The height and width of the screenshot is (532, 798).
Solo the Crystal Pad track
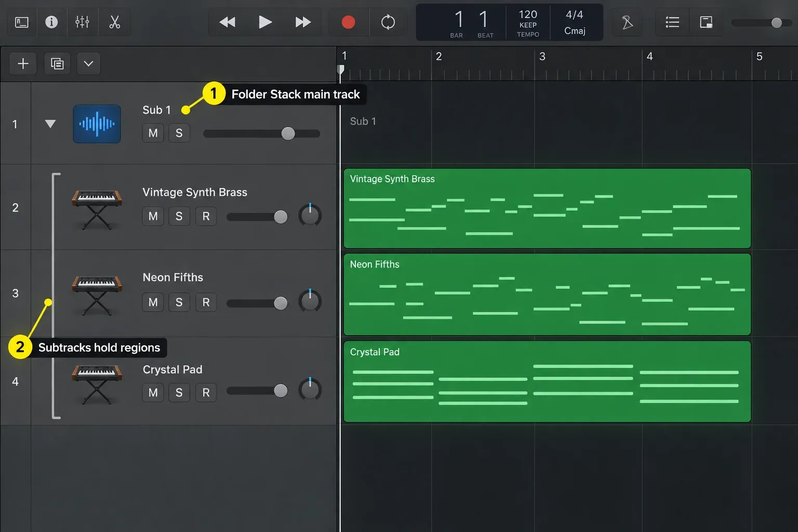point(179,392)
